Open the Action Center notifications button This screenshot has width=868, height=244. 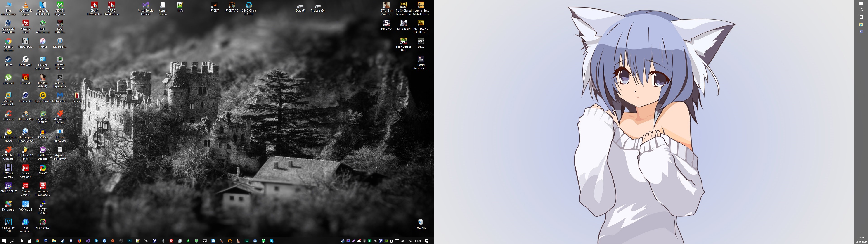click(x=427, y=241)
